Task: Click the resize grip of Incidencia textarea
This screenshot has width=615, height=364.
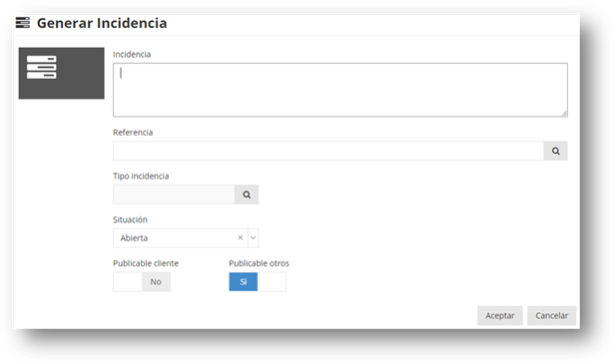Action: [564, 114]
